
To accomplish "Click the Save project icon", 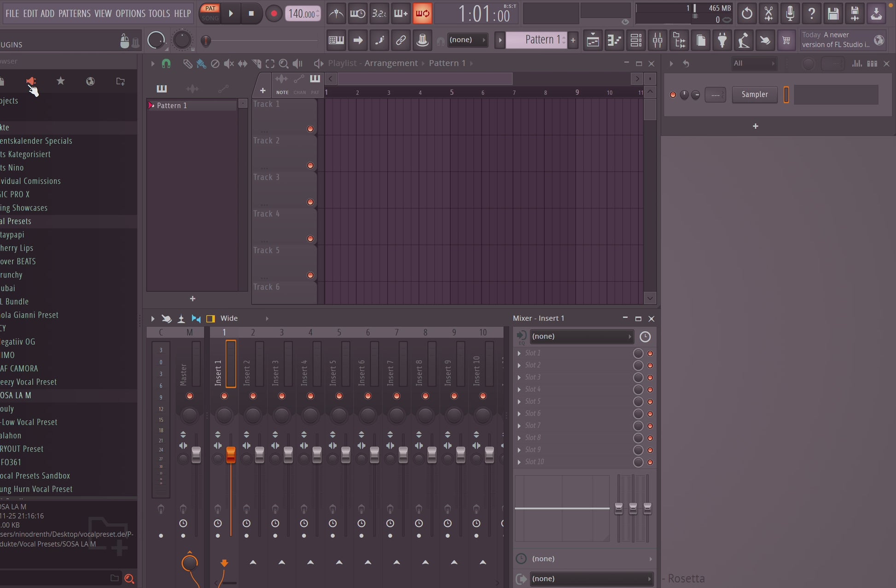I will click(833, 13).
